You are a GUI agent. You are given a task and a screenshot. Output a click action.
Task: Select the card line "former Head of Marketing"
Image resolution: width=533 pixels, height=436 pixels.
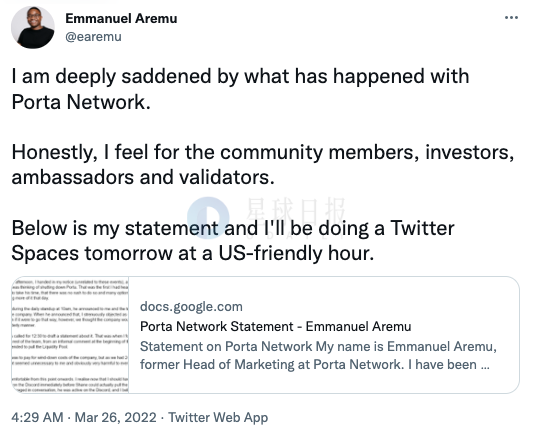315,364
